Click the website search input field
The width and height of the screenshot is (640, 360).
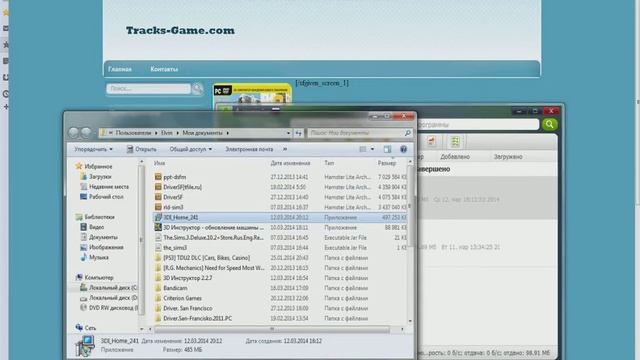(149, 89)
